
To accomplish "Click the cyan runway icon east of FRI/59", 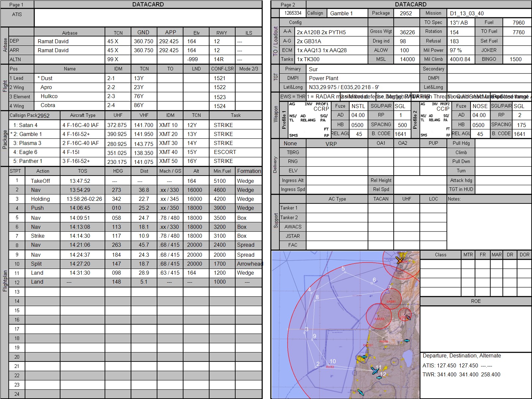I will [x=406, y=341].
